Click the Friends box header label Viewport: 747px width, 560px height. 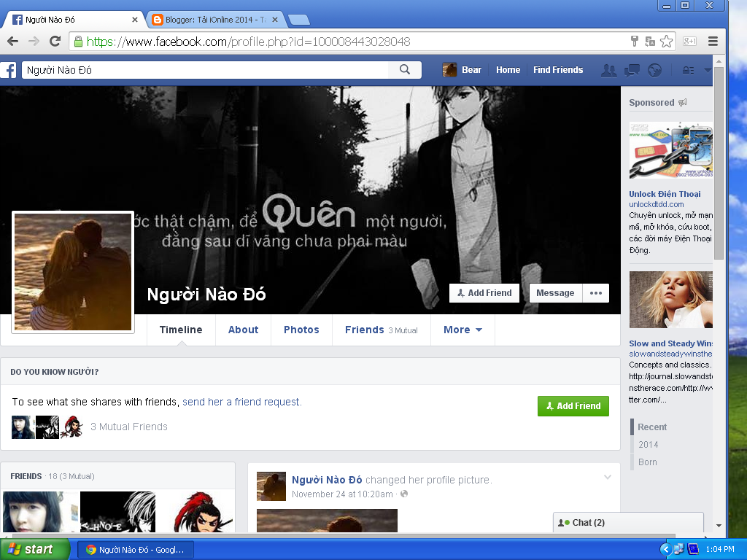coord(26,476)
